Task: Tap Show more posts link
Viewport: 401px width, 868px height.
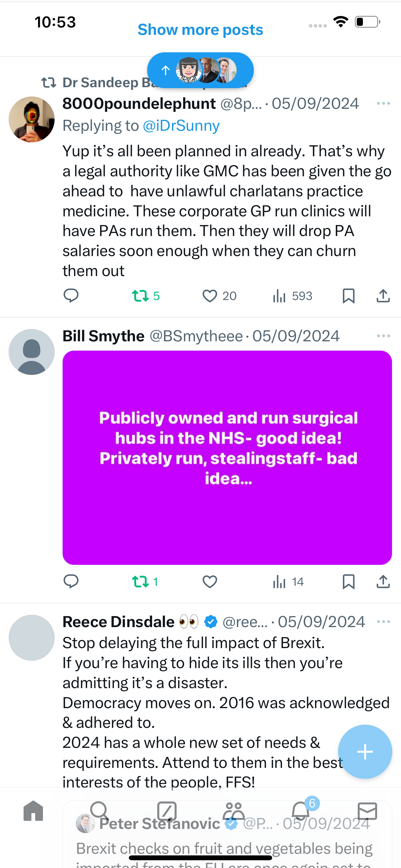Action: pyautogui.click(x=200, y=30)
